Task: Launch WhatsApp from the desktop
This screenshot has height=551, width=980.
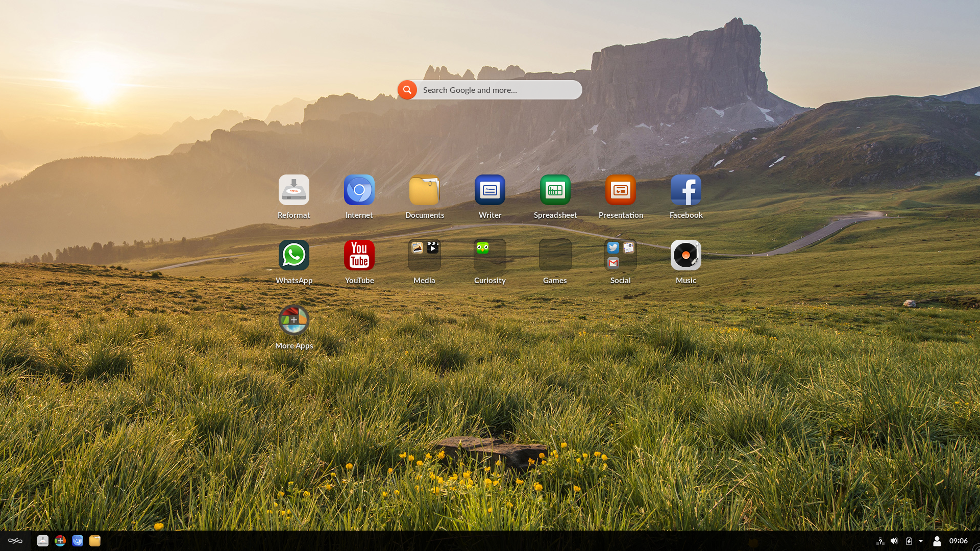Action: [294, 255]
